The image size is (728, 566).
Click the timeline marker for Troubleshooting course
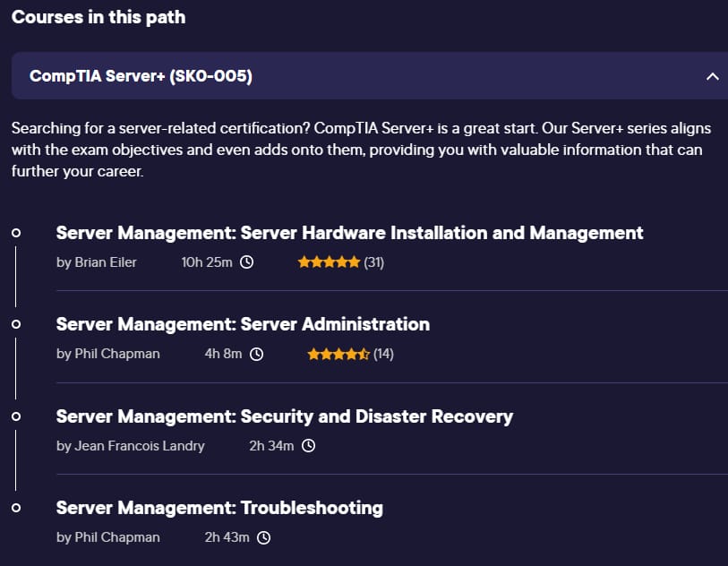tap(16, 508)
